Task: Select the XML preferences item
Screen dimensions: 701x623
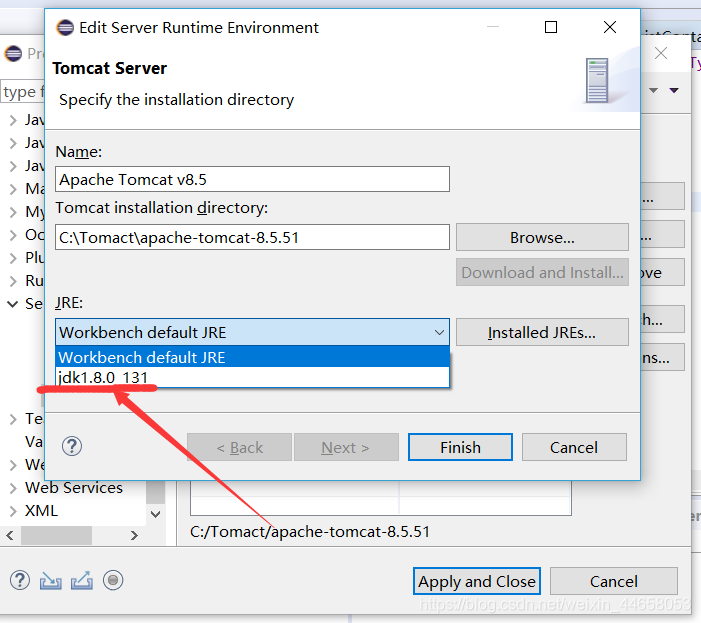Action: coord(42,511)
